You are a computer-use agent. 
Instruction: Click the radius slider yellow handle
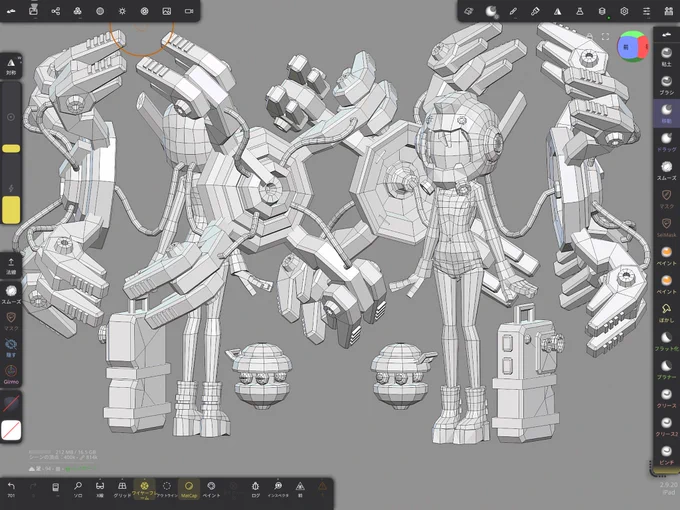click(x=11, y=149)
